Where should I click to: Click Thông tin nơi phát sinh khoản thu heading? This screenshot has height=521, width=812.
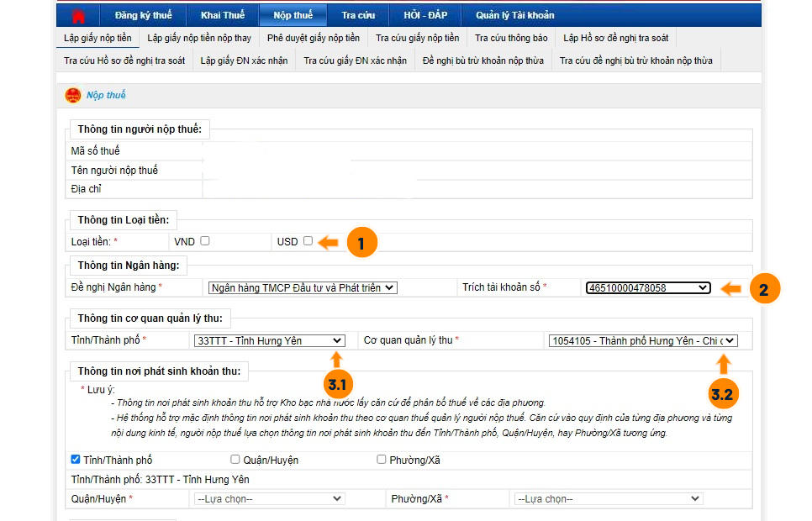point(159,371)
